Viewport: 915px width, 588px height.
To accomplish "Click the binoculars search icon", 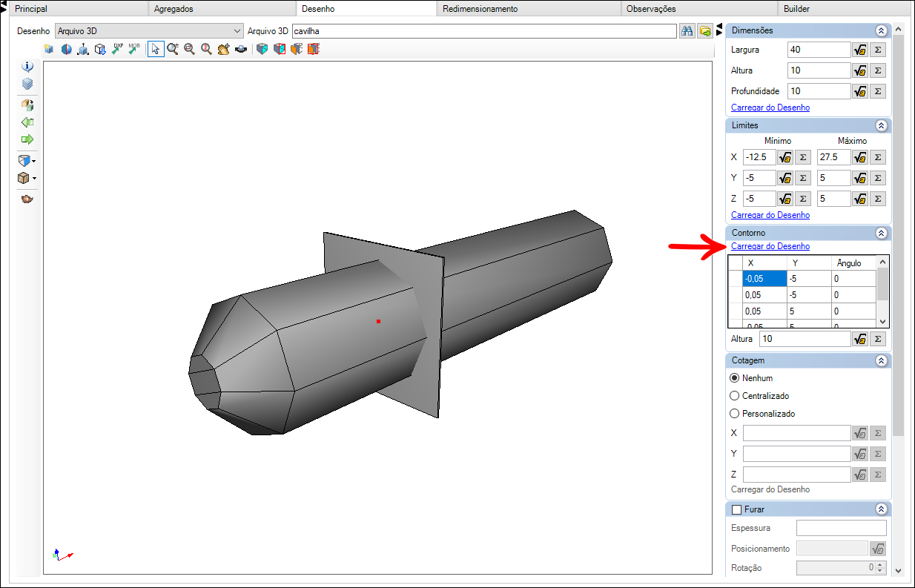I will coord(687,31).
